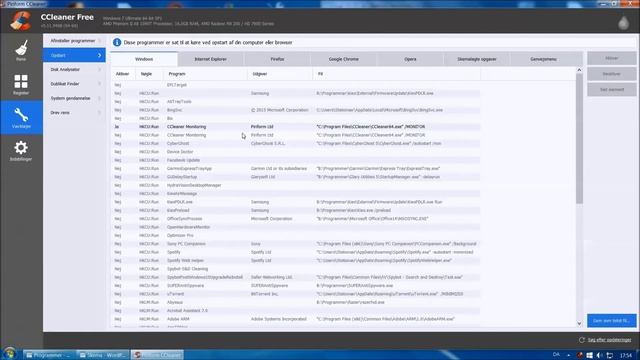This screenshot has width=640, height=360.
Task: Click the volume icon in system tray
Action: pos(599,355)
